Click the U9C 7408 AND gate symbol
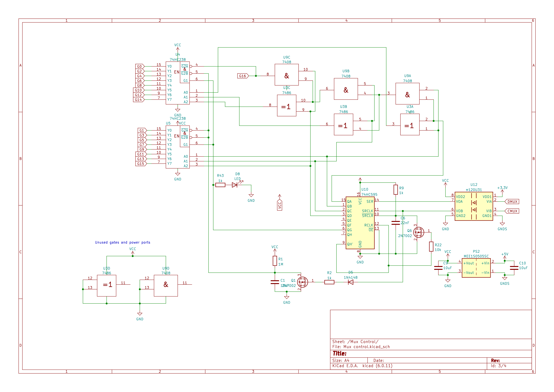The image size is (554, 392). pos(286,75)
